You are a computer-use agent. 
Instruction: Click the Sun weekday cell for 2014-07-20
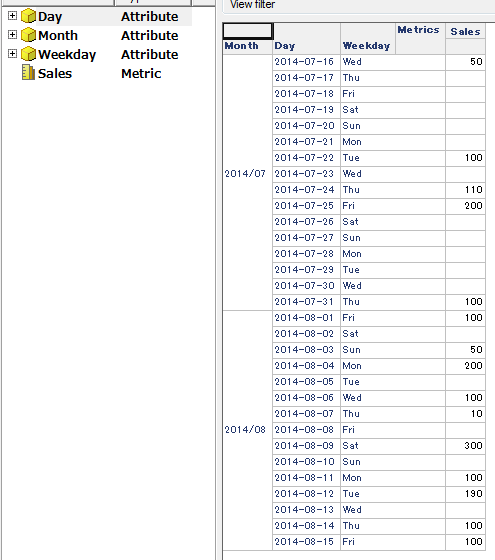coord(393,126)
